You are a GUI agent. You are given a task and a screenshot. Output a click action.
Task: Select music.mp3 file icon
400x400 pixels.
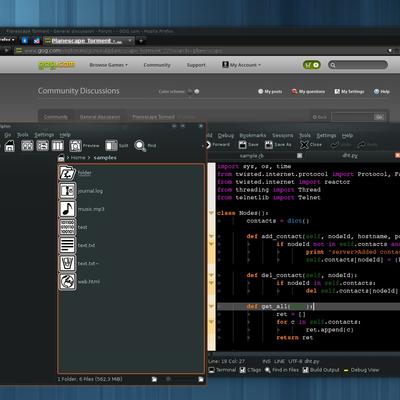click(67, 209)
